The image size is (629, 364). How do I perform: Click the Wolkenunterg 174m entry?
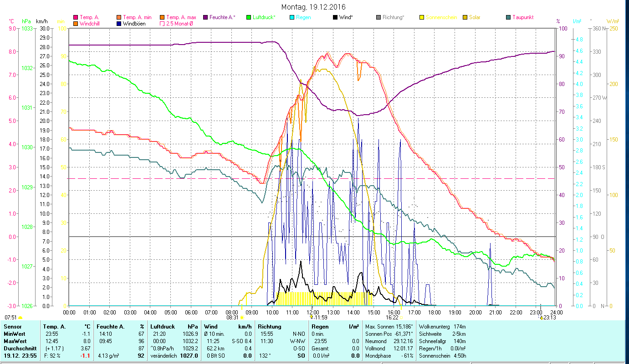click(442, 327)
